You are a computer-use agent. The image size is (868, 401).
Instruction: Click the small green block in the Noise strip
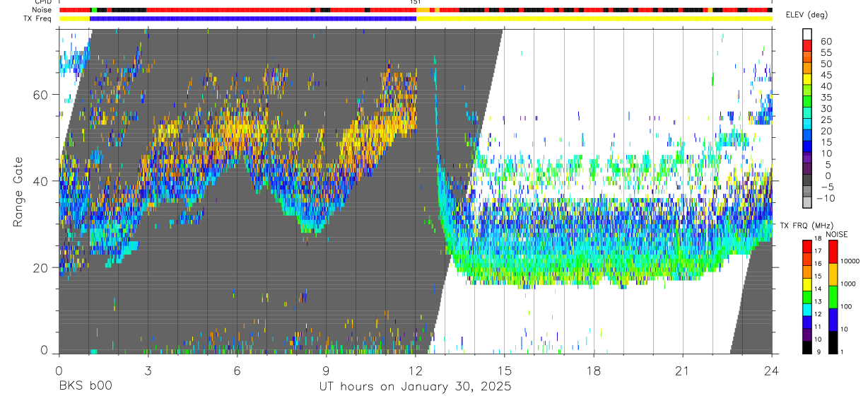[x=94, y=10]
